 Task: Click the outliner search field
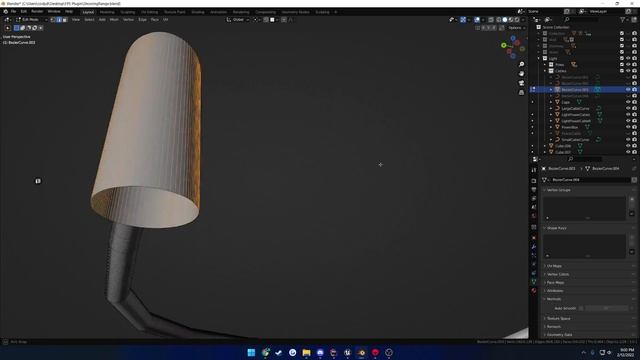click(x=581, y=20)
